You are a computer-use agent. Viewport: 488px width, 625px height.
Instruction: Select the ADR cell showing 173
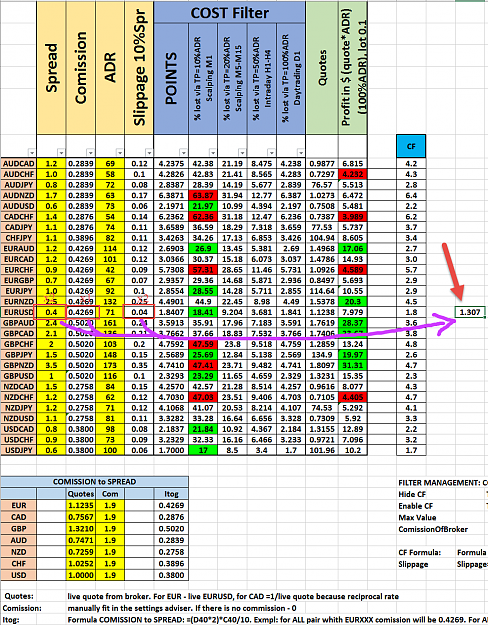[110, 366]
